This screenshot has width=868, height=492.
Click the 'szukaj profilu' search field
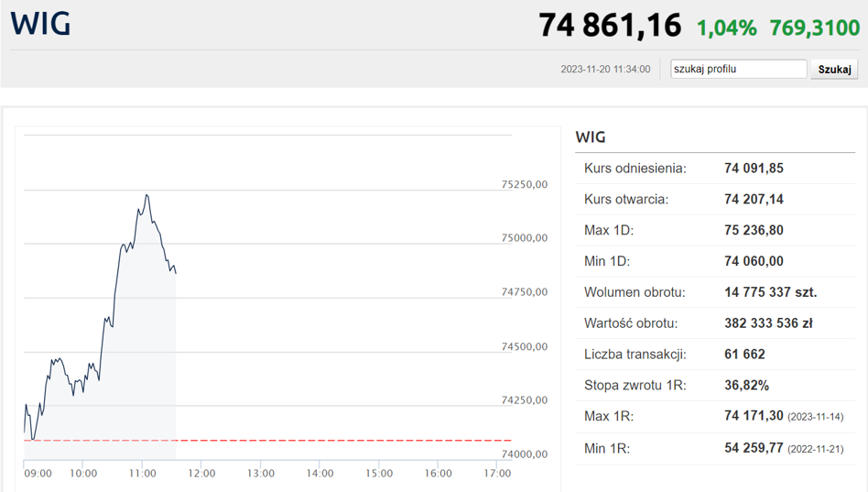coord(739,70)
